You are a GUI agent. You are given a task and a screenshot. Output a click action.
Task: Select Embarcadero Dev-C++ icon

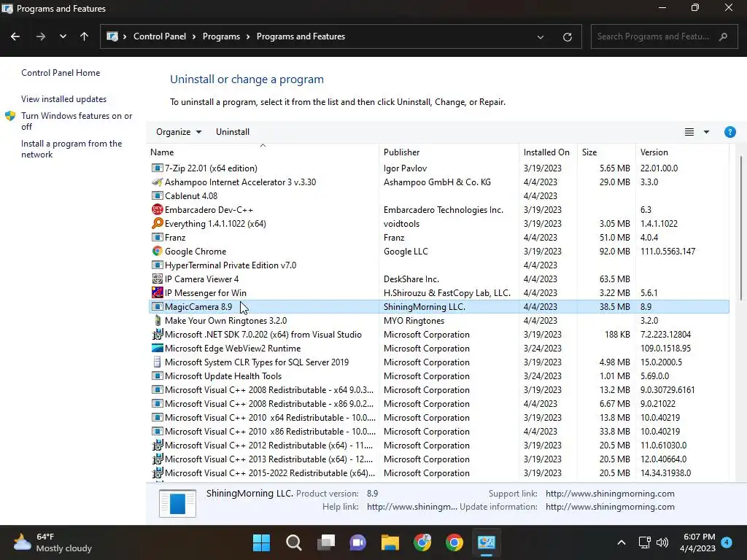158,209
